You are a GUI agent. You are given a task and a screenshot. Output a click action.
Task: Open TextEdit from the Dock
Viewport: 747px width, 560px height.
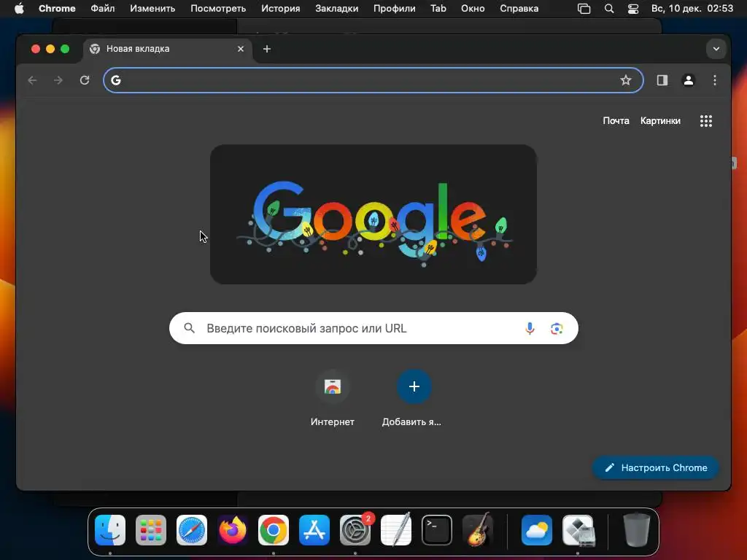click(396, 529)
